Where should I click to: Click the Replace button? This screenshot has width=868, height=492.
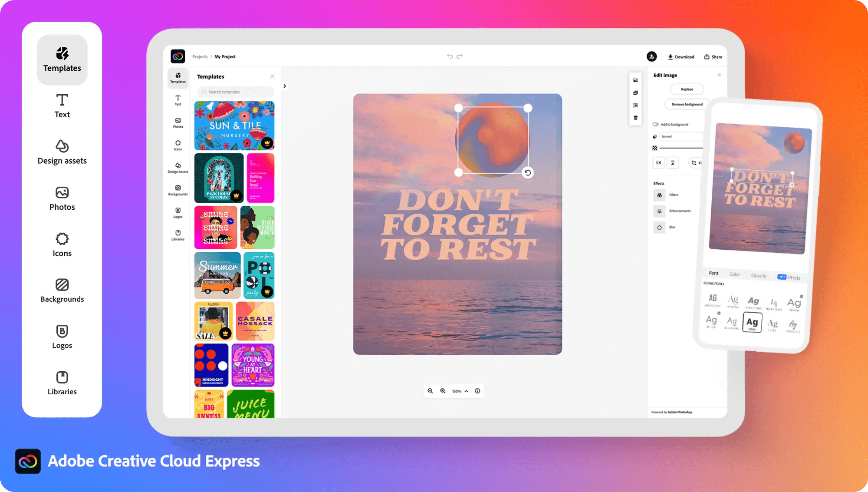click(x=687, y=89)
